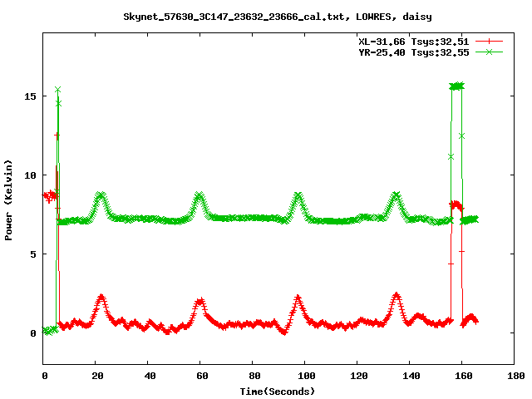Click the Time(Seconds) axis label
This screenshot has width=532, height=399.
coord(277,392)
